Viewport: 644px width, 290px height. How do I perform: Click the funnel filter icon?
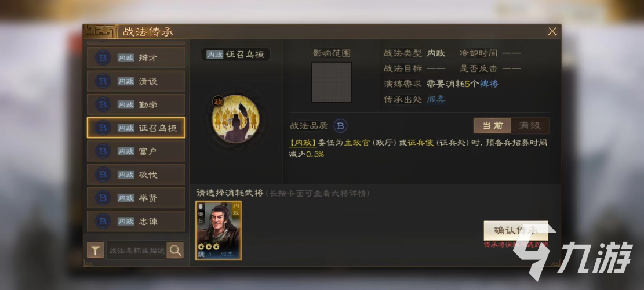point(95,250)
